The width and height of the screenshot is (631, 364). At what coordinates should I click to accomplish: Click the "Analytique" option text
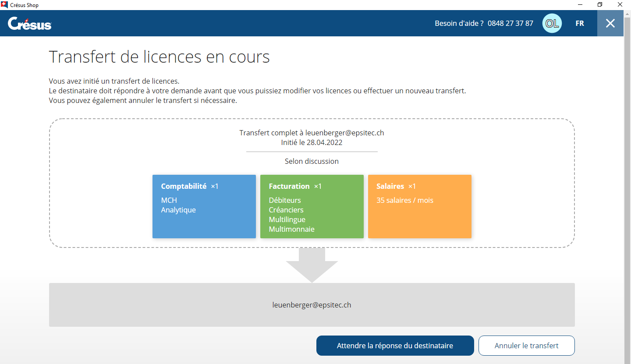[x=178, y=210]
